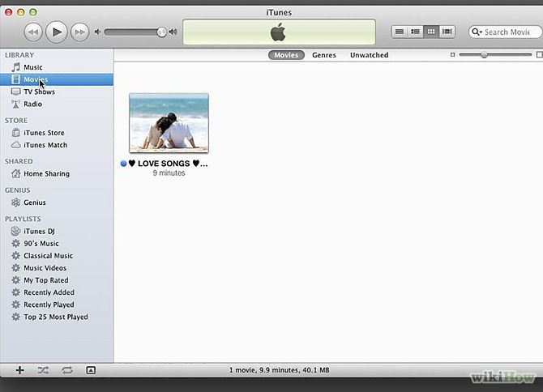Toggle shuffle in the bottom bar

[43, 370]
